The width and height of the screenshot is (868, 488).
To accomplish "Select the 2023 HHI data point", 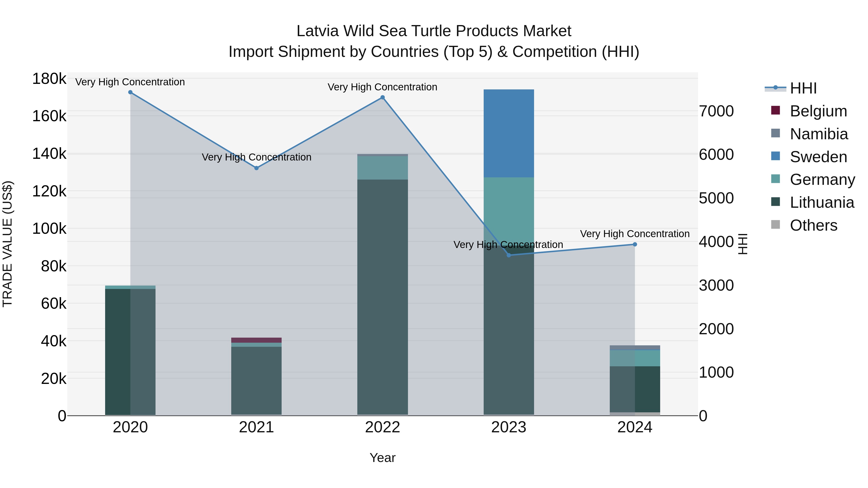I will 509,255.
